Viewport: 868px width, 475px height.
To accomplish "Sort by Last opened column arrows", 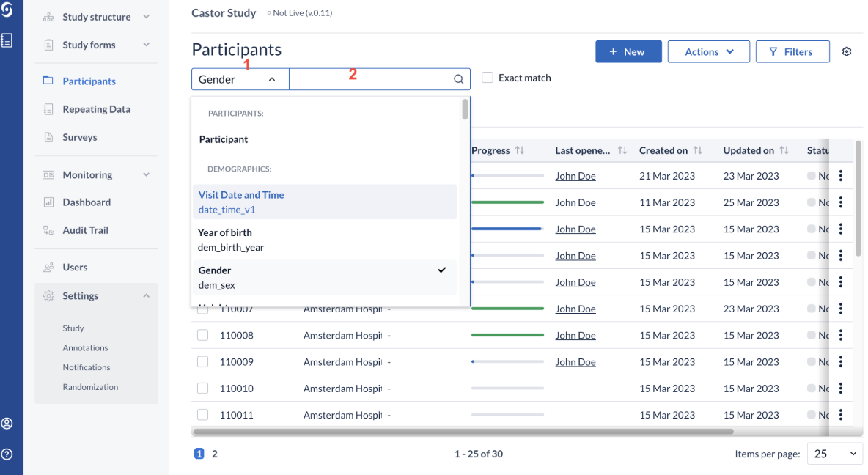I will pyautogui.click(x=622, y=150).
